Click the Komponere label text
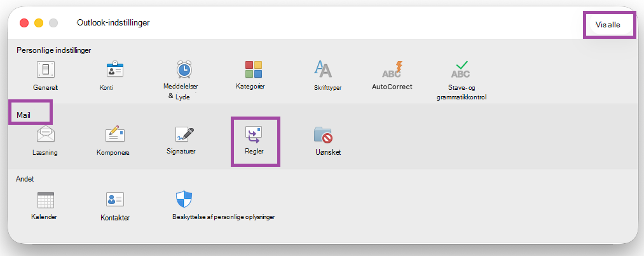The height and width of the screenshot is (256, 644). 113,152
